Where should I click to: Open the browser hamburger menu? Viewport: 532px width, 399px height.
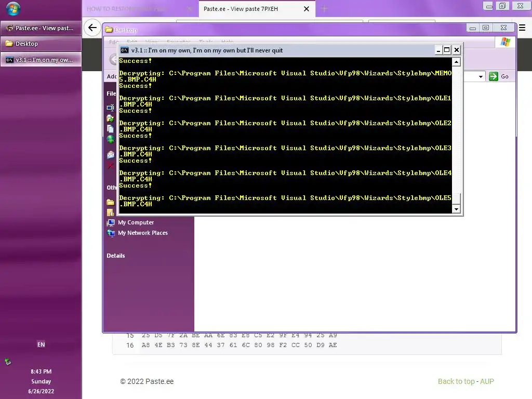tap(522, 28)
